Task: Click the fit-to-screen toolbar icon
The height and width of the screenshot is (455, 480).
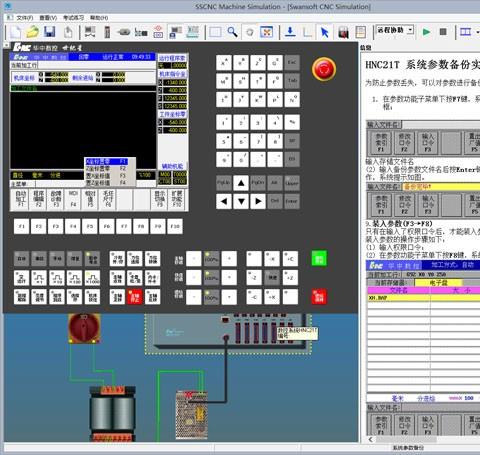Action: coord(267,32)
